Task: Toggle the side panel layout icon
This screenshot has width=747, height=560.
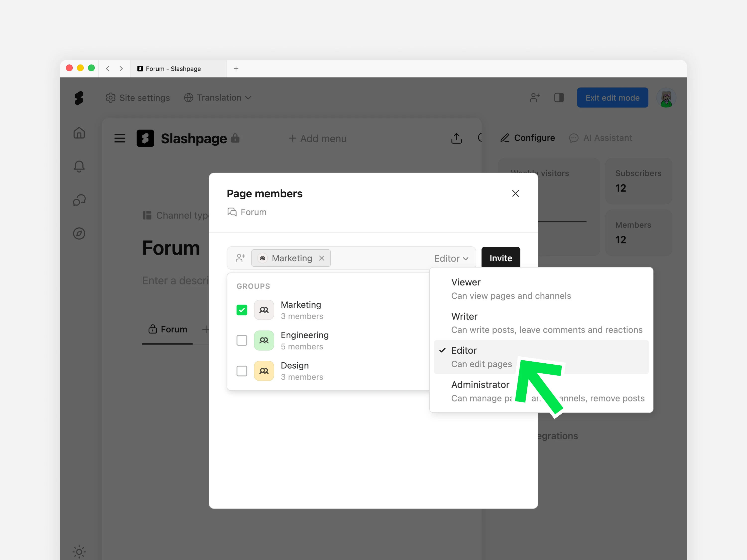Action: [x=559, y=98]
